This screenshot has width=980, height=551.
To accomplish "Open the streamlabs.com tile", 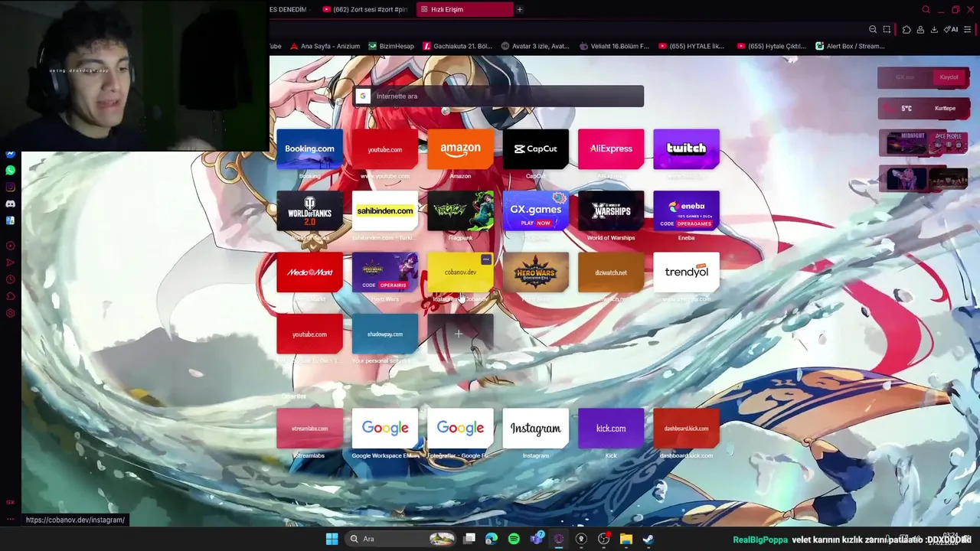I will (309, 429).
